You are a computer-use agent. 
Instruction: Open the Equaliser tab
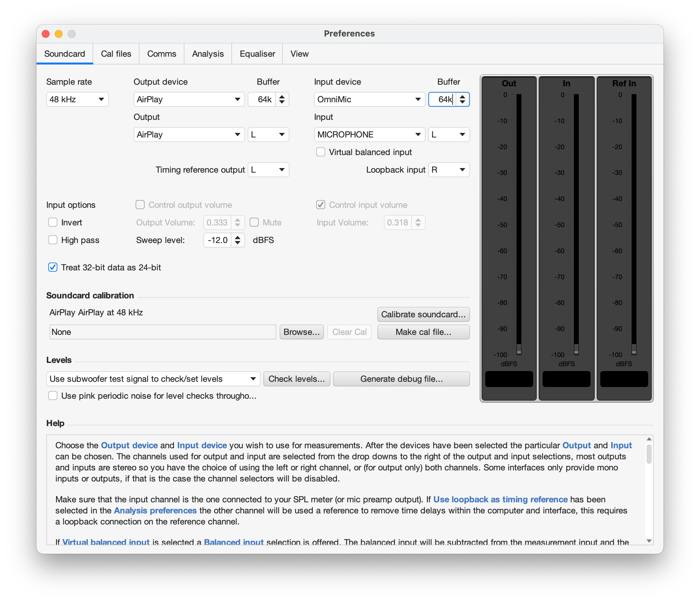pos(257,54)
